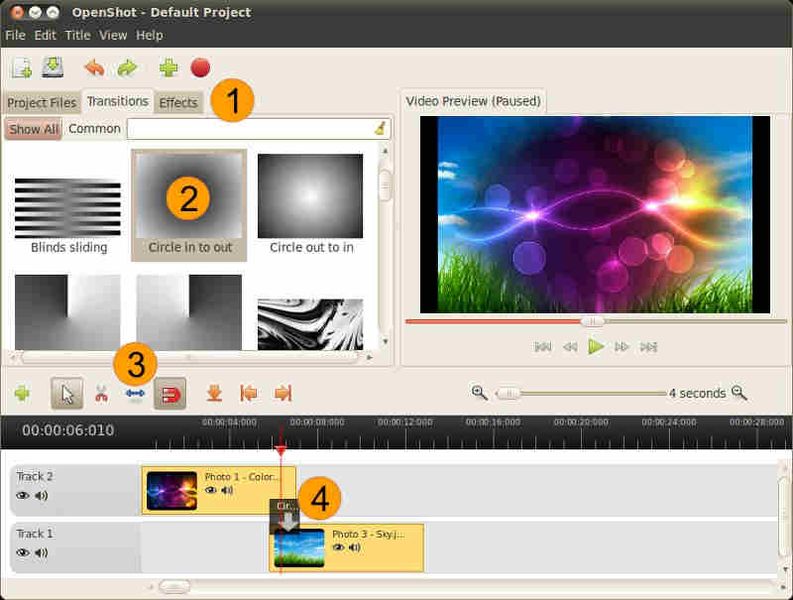This screenshot has height=600, width=793.
Task: Select the Circle out to in transition
Action: (311, 204)
